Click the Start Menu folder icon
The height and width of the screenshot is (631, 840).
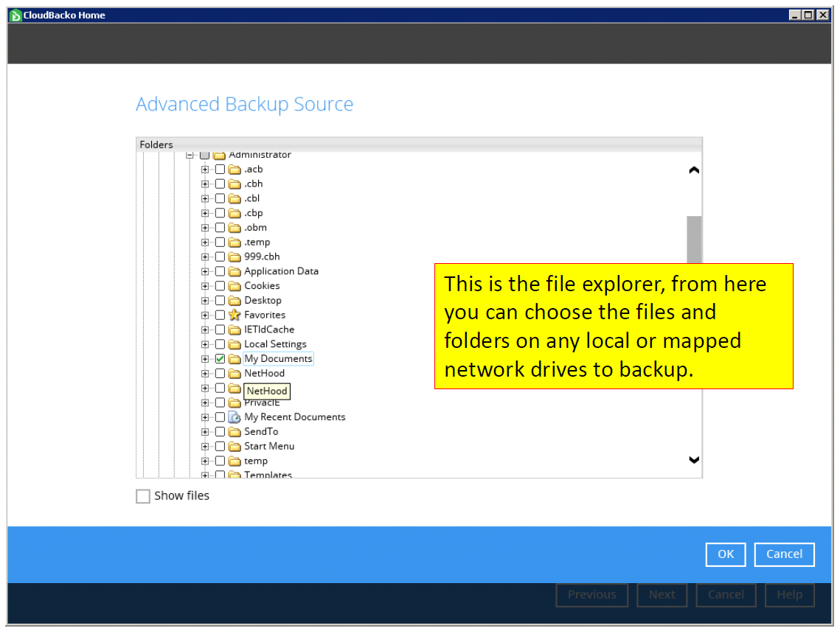(x=235, y=446)
